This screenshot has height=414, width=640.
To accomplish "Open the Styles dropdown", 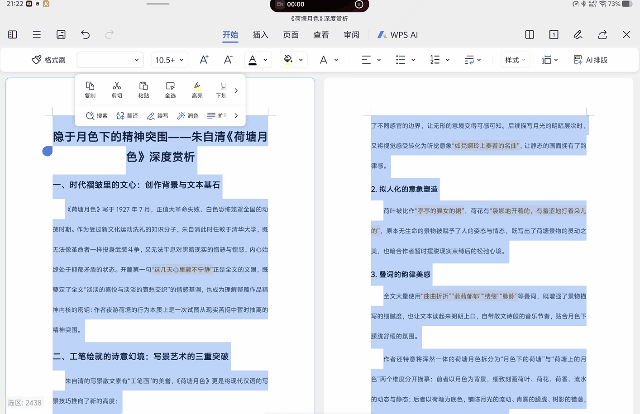I will point(516,60).
